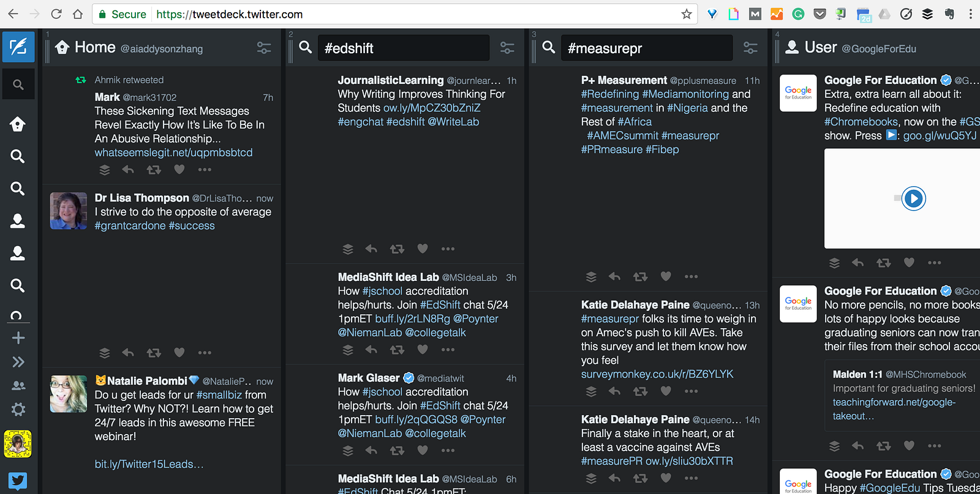Jump to Home column via sidebar house icon

18,124
